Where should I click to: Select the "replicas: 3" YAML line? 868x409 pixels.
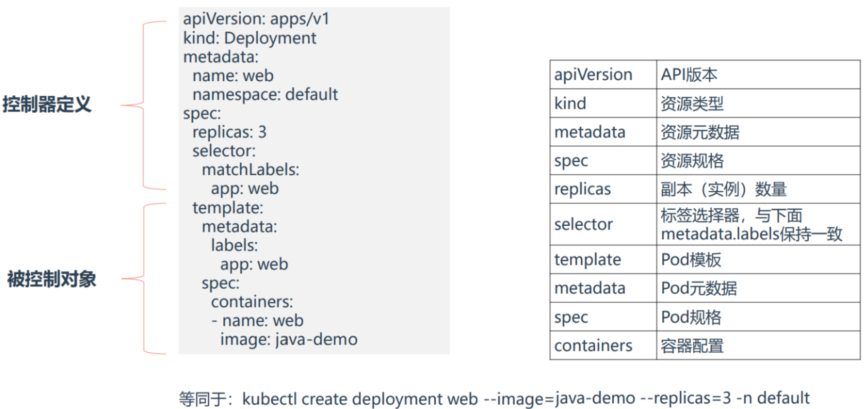click(229, 132)
